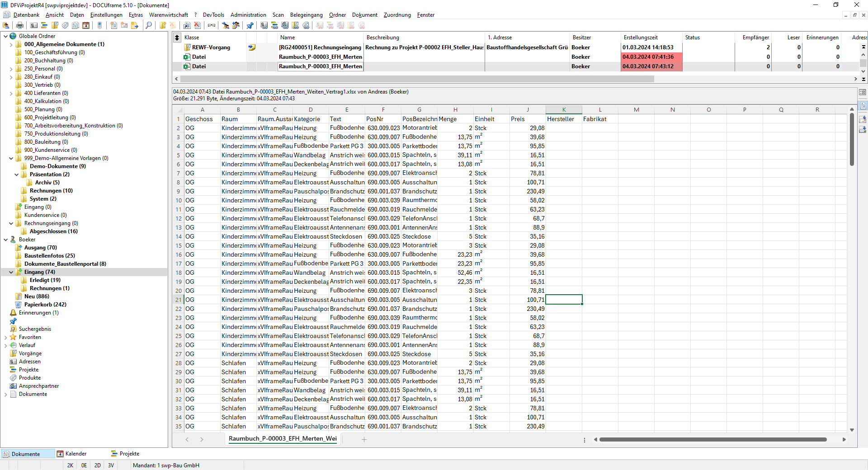This screenshot has height=470, width=868.
Task: Open search with magnifier icon
Action: point(149,25)
